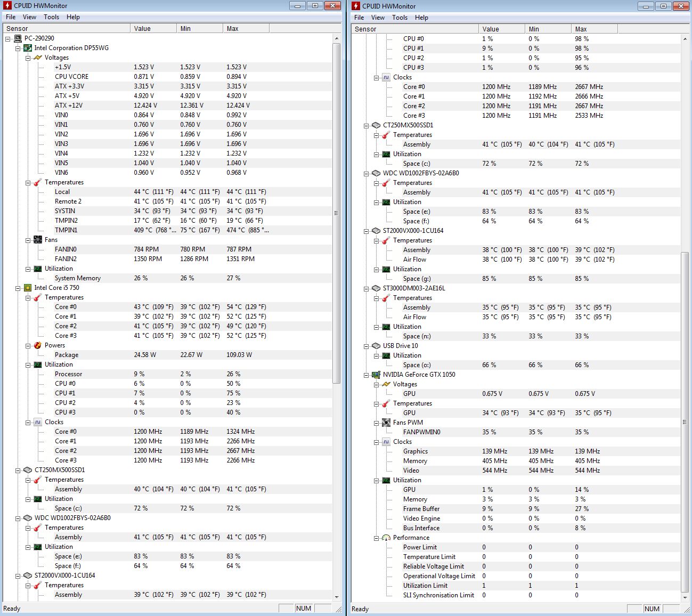
Task: Click the CT250MX500SSD1 drive icon in right window
Action: [x=376, y=125]
